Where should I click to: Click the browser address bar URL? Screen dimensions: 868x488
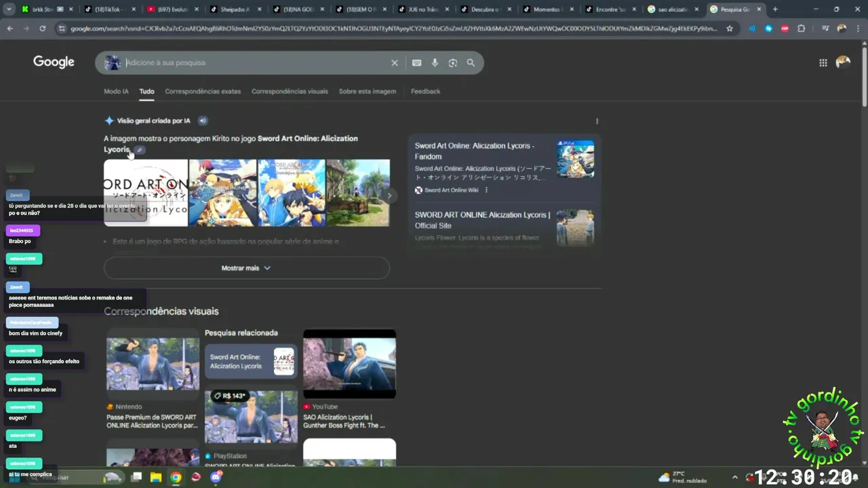[x=393, y=28]
